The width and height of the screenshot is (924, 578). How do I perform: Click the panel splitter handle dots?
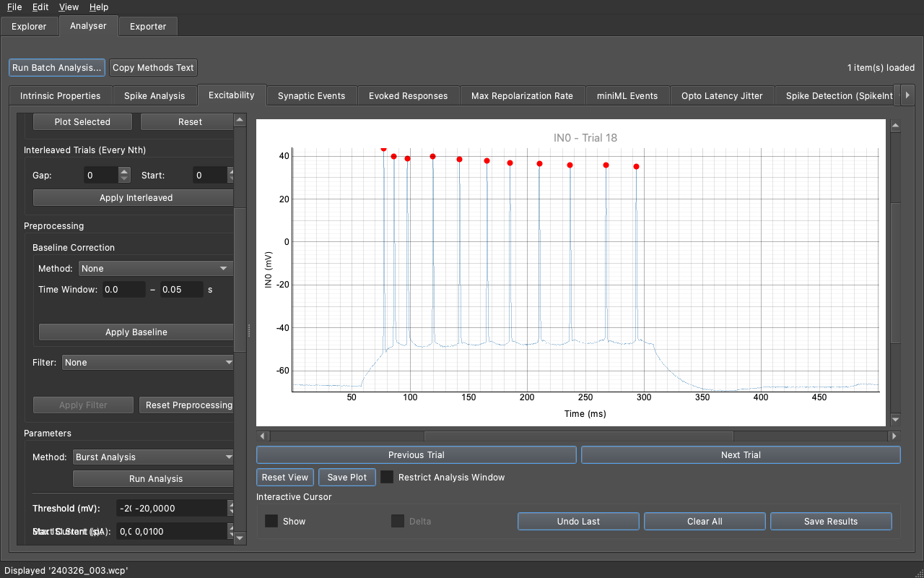[249, 330]
